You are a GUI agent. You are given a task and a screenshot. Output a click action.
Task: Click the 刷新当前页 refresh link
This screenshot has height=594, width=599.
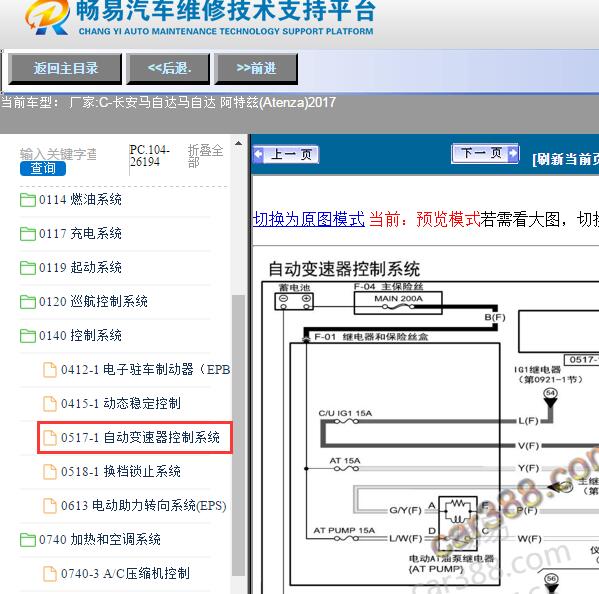565,159
